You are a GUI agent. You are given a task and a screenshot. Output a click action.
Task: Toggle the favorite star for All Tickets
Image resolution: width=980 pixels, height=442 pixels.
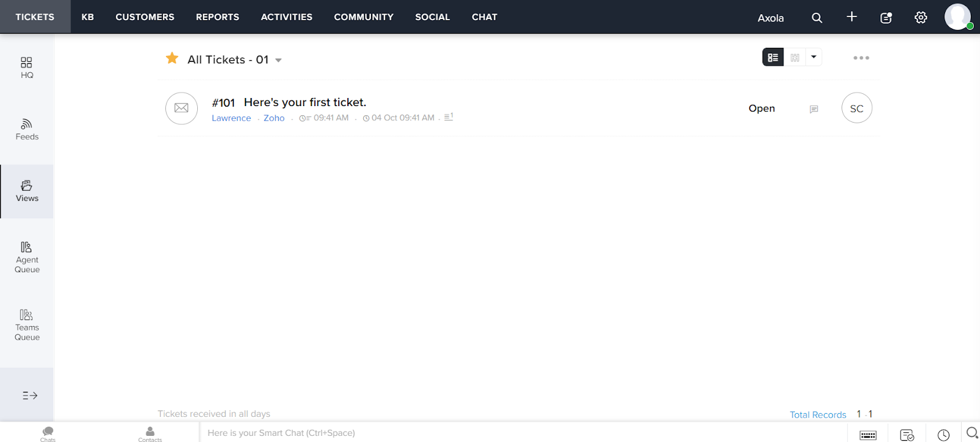coord(172,58)
